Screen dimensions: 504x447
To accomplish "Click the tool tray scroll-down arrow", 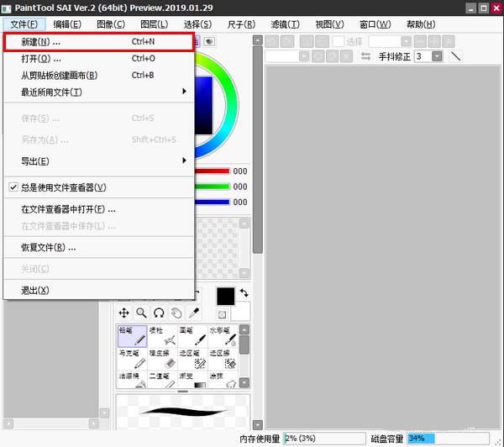I will point(244,382).
